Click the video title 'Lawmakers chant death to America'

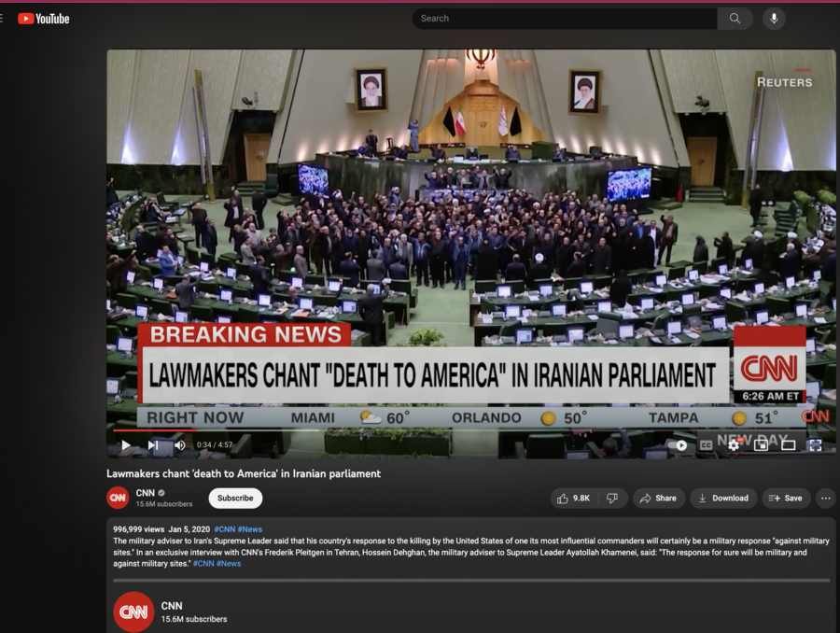coord(244,473)
